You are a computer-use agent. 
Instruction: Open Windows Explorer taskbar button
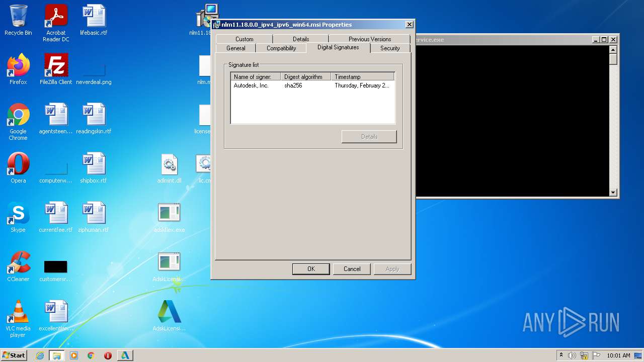[x=57, y=355]
